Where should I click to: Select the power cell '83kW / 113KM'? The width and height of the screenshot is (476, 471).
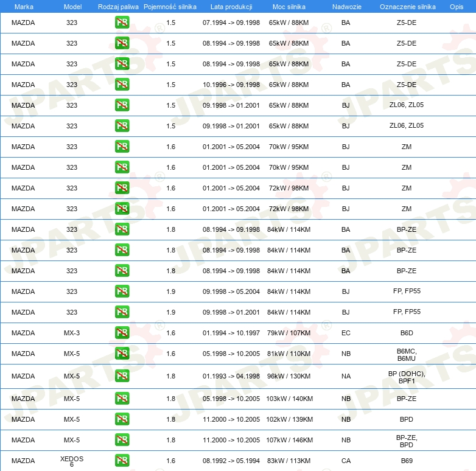[289, 461]
